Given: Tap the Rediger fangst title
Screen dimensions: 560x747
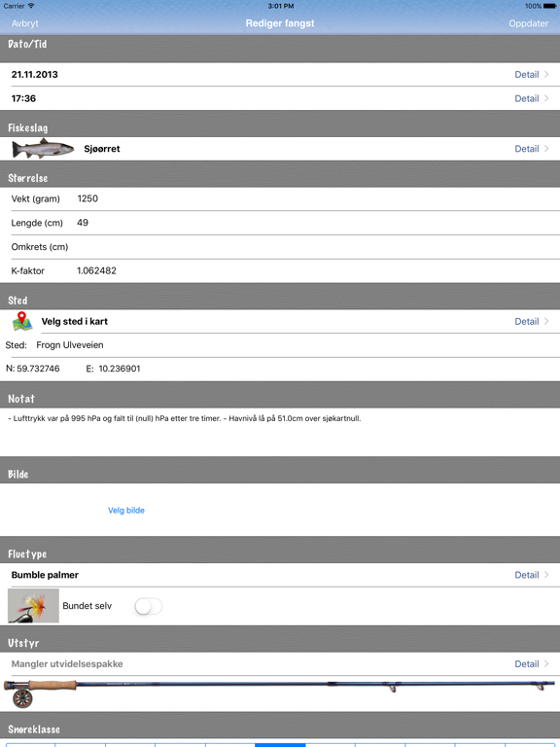Looking at the screenshot, I should click(x=280, y=23).
